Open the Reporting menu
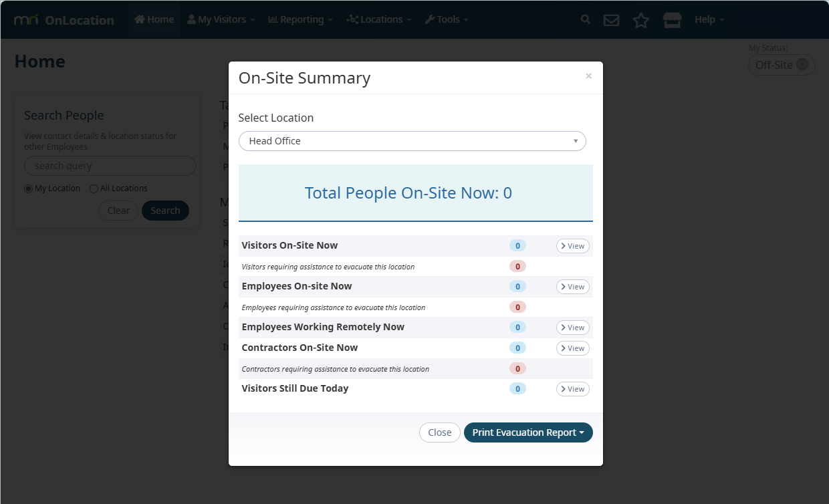This screenshot has width=829, height=504. 300,20
